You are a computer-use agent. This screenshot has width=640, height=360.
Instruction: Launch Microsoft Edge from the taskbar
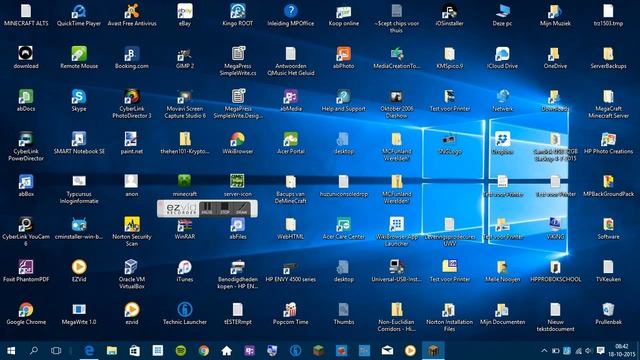coord(89,351)
